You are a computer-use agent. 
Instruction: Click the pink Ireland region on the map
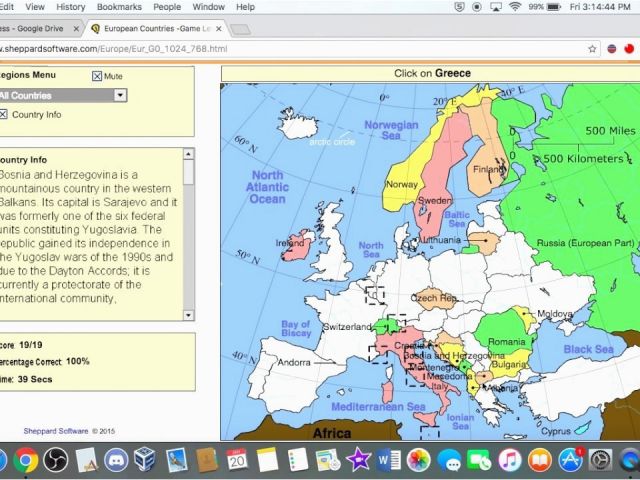(297, 249)
